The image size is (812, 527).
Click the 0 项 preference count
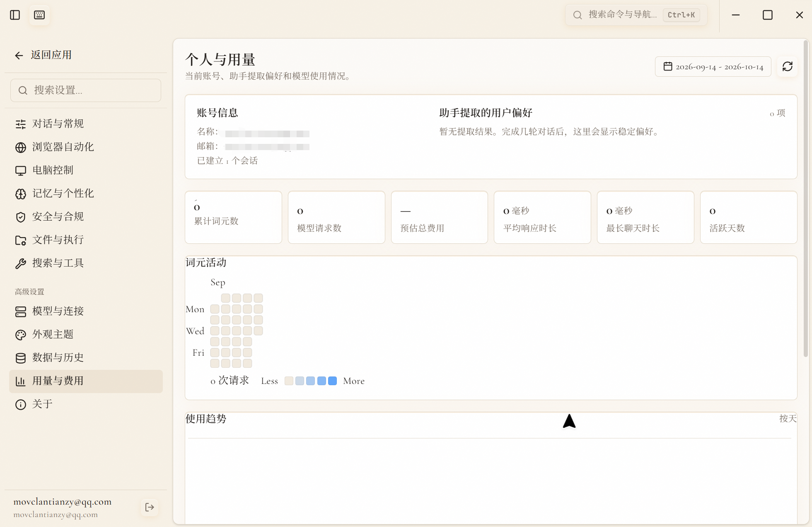pyautogui.click(x=777, y=113)
